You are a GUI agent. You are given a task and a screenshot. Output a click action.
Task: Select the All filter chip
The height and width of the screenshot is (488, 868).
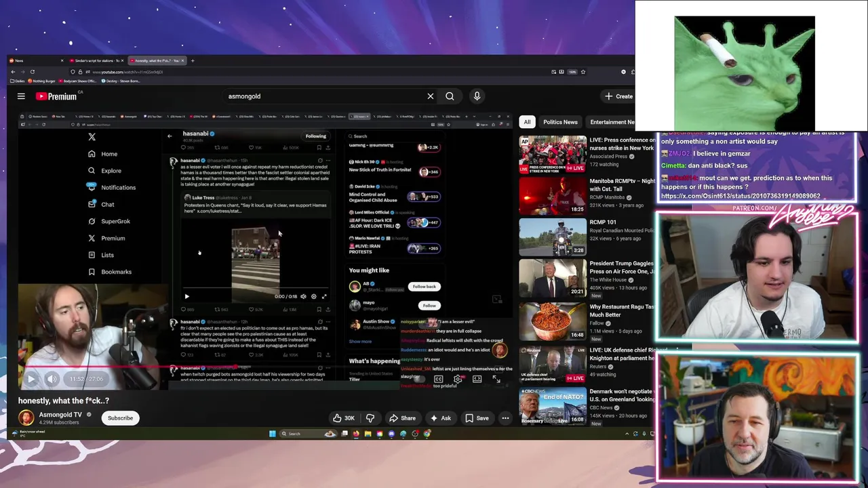527,122
